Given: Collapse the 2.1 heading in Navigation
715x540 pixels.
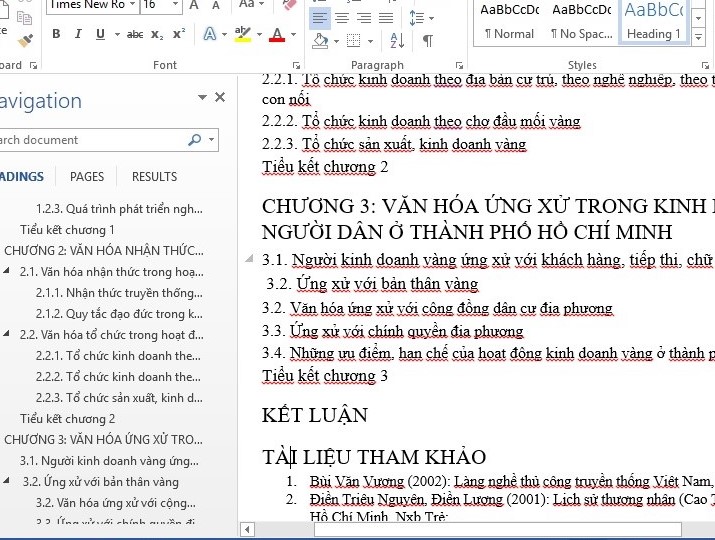Looking at the screenshot, I should tap(6, 270).
